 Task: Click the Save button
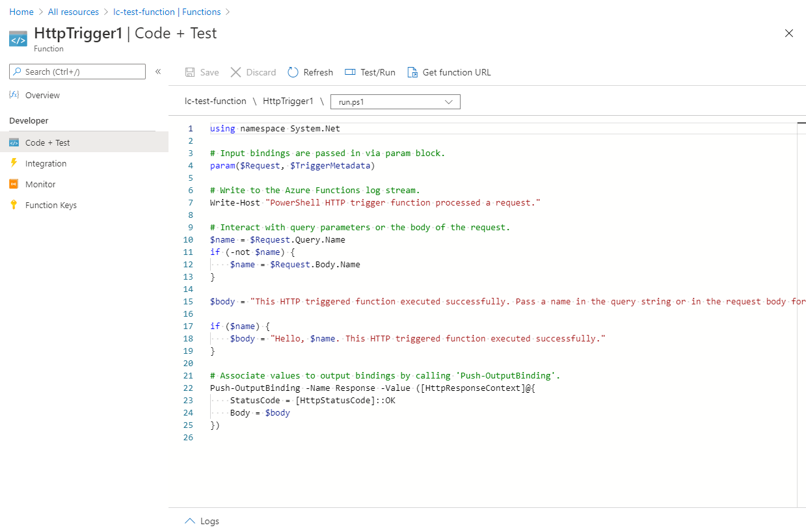click(201, 72)
